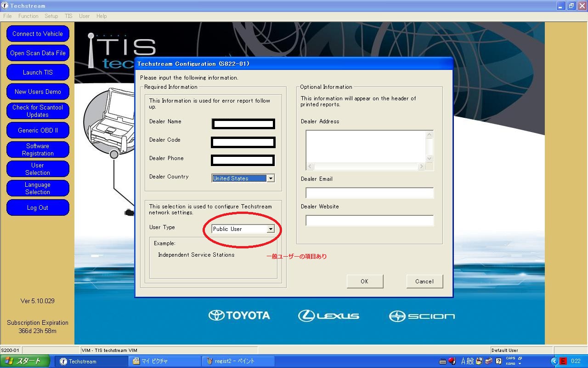Open User Selection in the sidebar

38,169
